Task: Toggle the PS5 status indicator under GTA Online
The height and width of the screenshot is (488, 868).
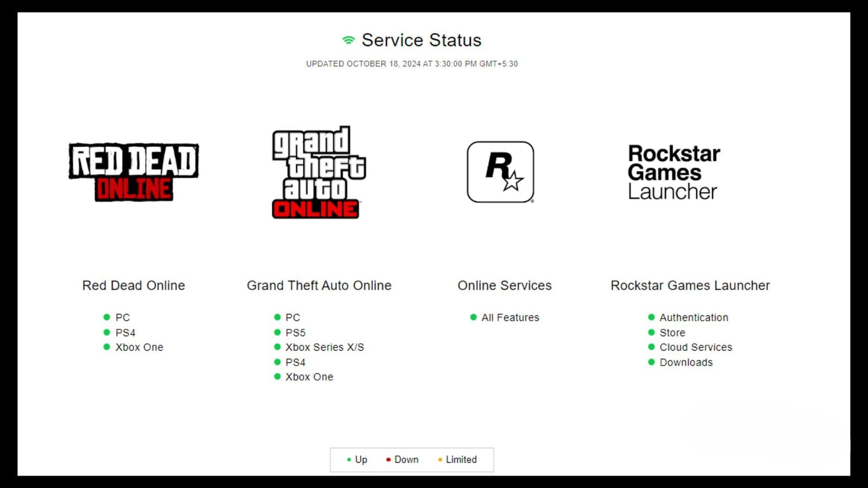Action: [278, 332]
